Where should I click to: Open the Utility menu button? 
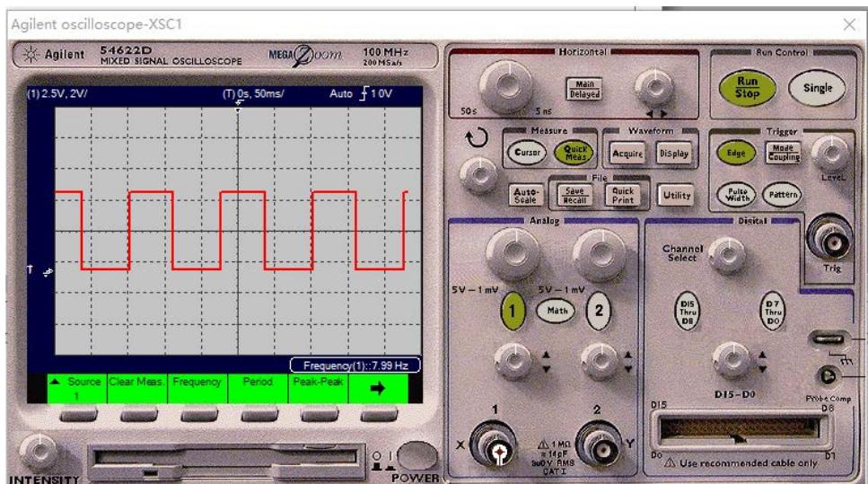click(x=675, y=195)
